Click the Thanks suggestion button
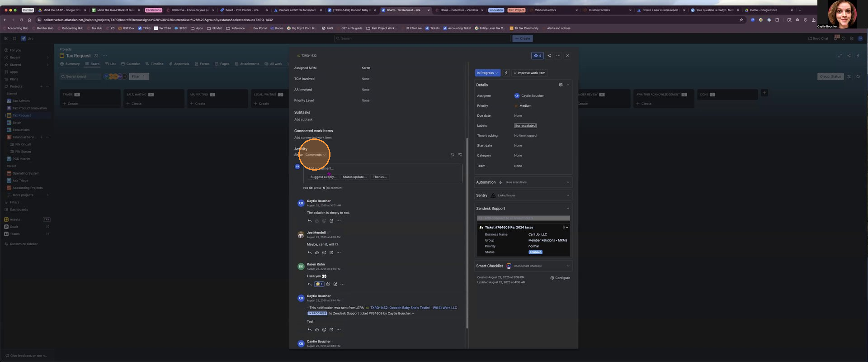This screenshot has height=362, width=868. 380,177
